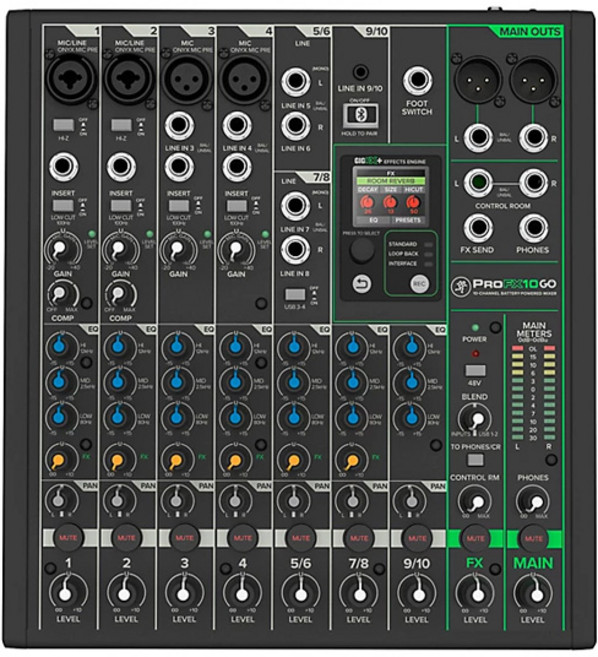Toggle the channel 2 Hi-Z switch
Image resolution: width=598 pixels, height=657 pixels.
121,125
